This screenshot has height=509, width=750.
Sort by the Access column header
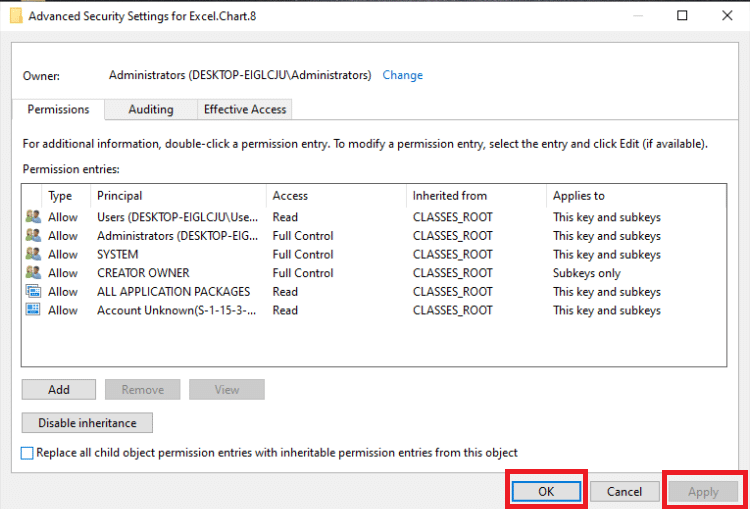(x=336, y=196)
